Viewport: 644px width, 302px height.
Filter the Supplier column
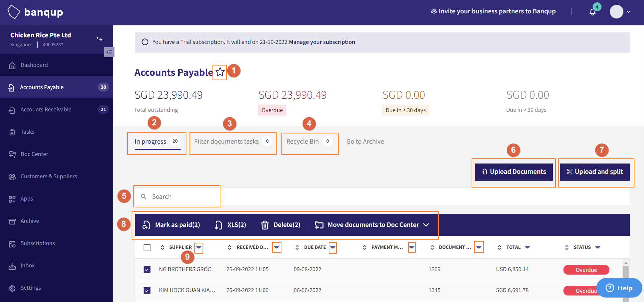click(x=199, y=247)
